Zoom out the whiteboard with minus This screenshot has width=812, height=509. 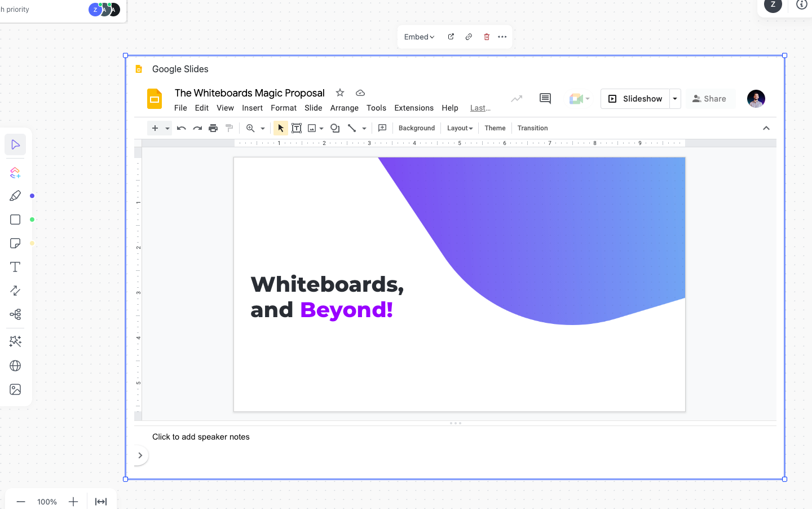21,502
